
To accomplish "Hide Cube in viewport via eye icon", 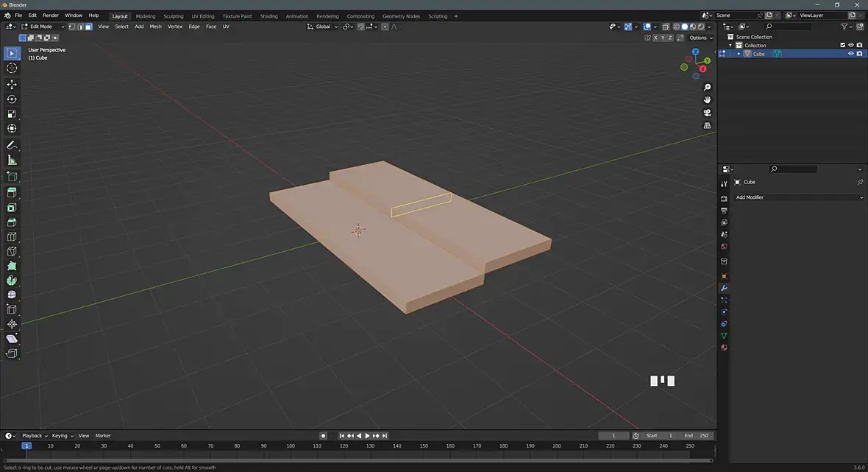I will pyautogui.click(x=851, y=54).
